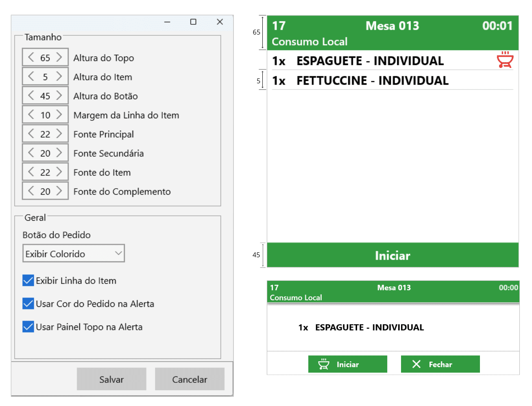Increase the Altura do Botão value
Viewport: 532px width, 406px height.
pos(59,96)
